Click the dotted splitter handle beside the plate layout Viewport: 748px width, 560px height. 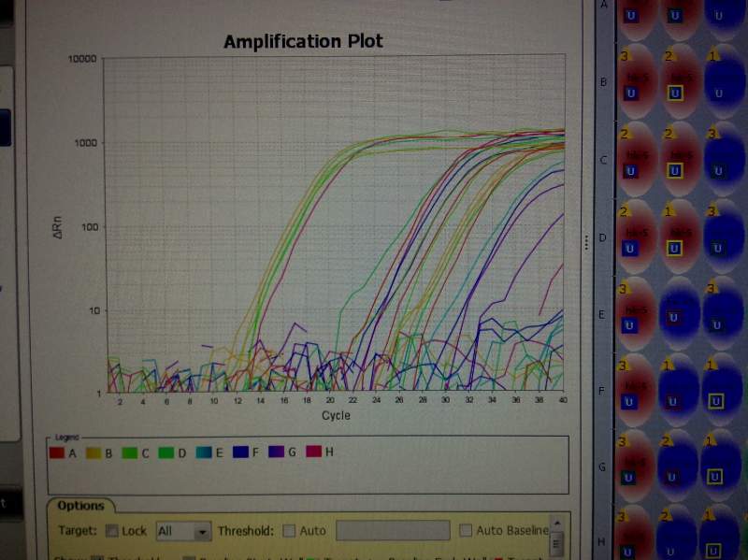coord(586,242)
